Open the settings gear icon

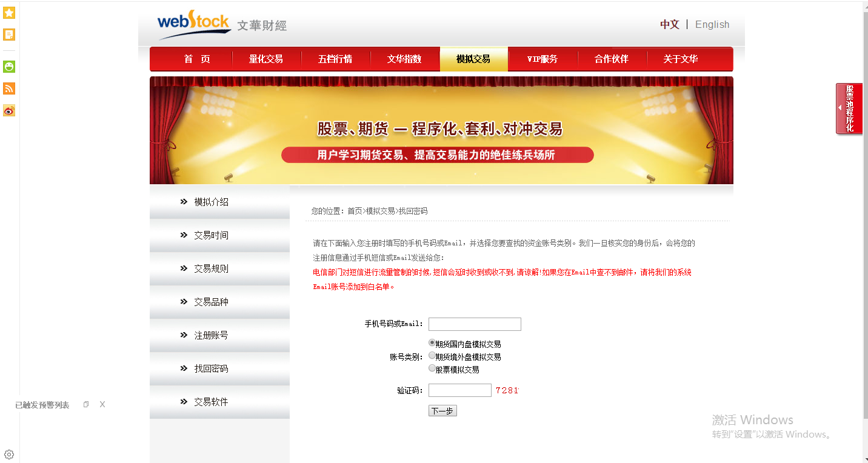(x=9, y=455)
